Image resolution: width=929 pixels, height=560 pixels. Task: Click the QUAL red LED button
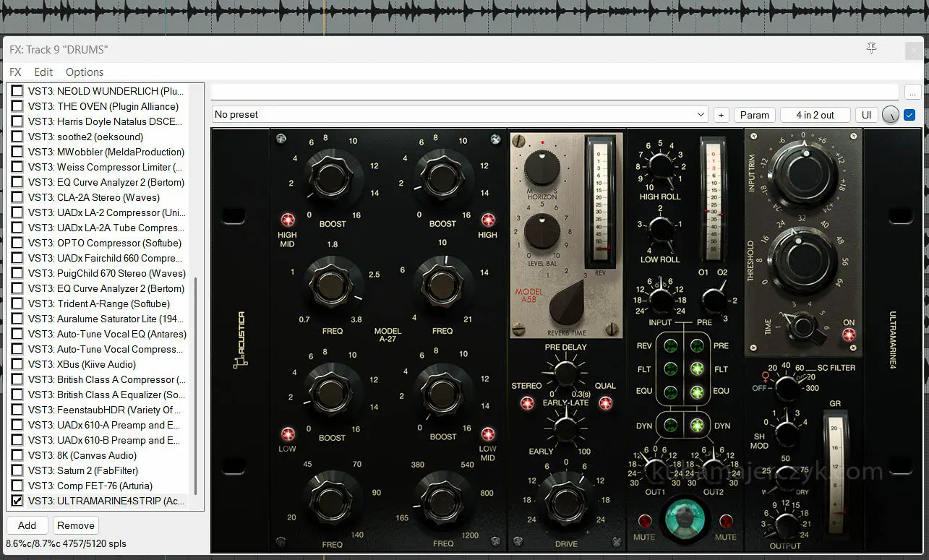tap(605, 402)
